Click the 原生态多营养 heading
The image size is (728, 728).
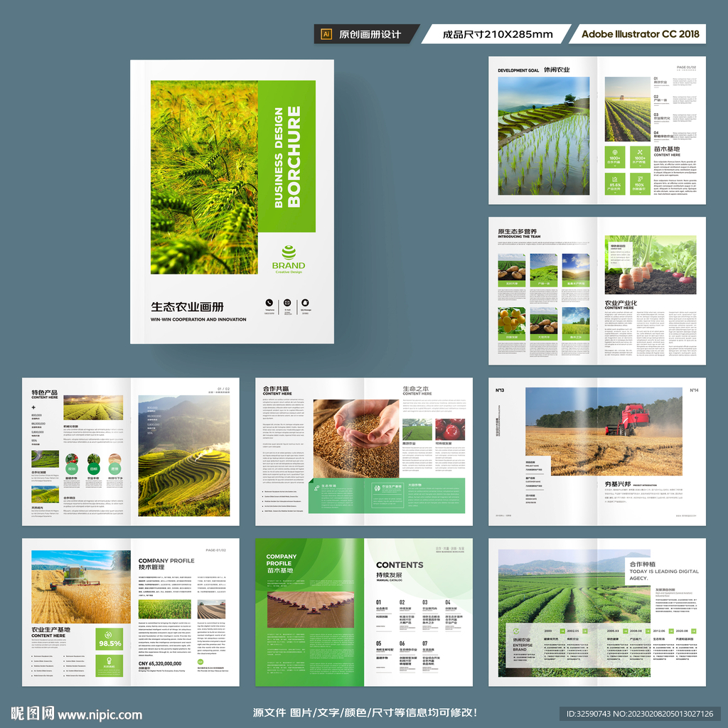[518, 231]
